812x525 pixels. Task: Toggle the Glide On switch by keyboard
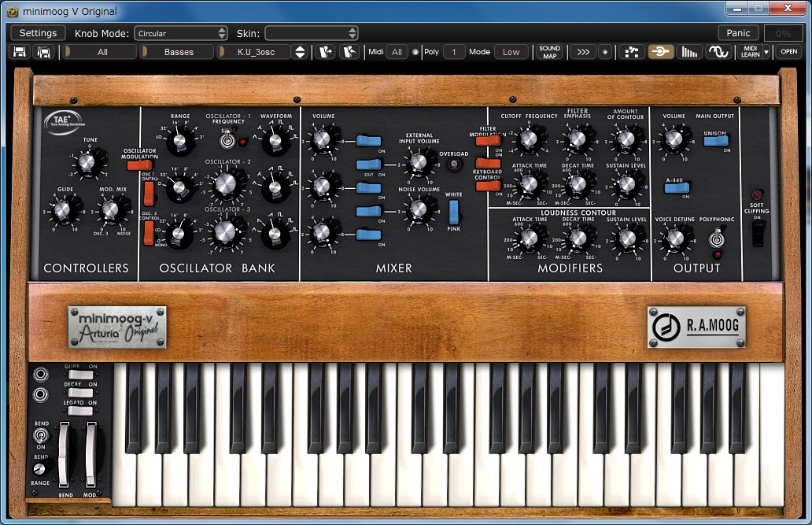tap(80, 375)
